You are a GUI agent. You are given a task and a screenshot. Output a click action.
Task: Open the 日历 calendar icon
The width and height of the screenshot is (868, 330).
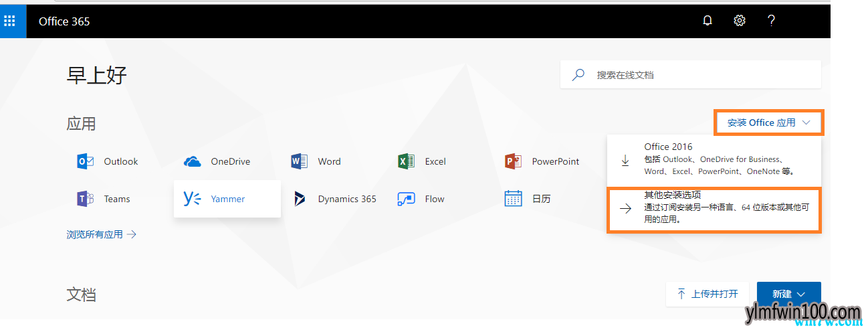pos(513,199)
